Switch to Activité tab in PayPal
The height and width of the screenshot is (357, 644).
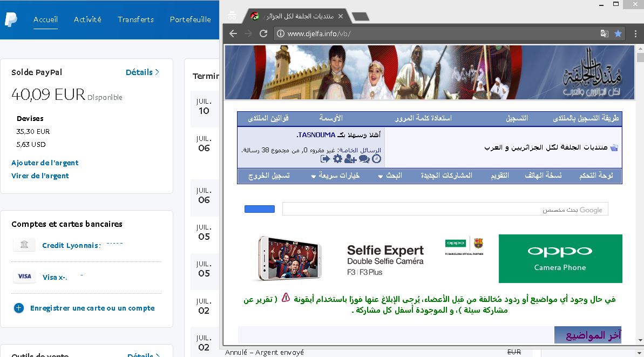tap(87, 19)
